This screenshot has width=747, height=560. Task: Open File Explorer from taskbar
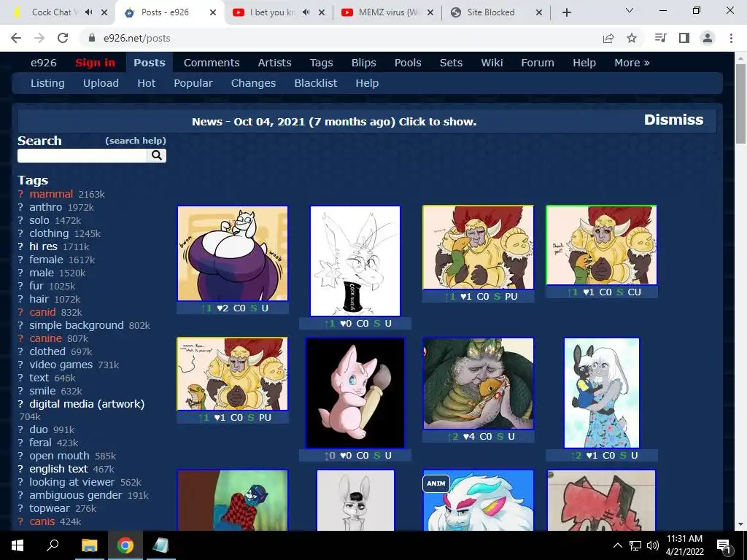click(x=89, y=545)
